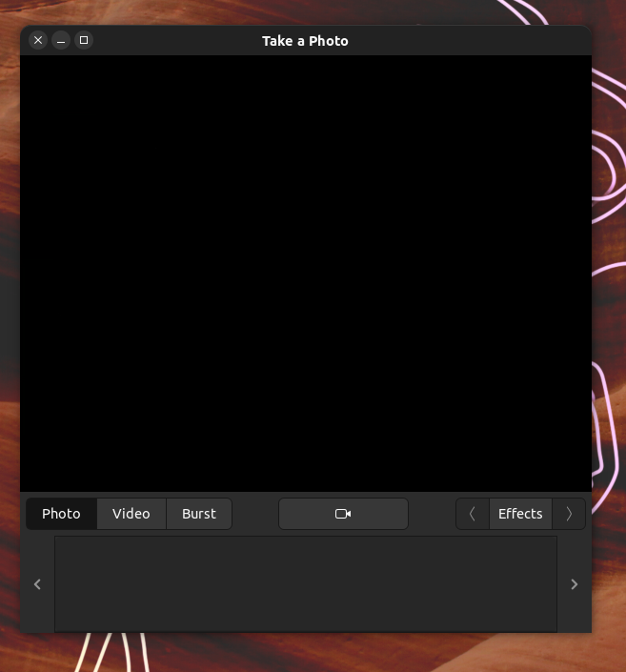This screenshot has height=672, width=626.
Task: Click the desktop wallpaper right of the window
Action: click(609, 286)
